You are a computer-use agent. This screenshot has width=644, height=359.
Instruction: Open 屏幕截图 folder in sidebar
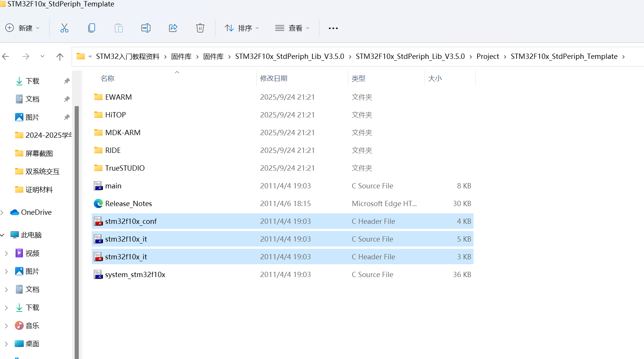click(x=39, y=153)
